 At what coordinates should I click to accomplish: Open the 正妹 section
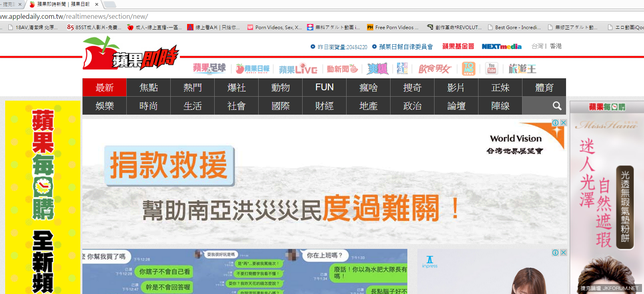[500, 87]
